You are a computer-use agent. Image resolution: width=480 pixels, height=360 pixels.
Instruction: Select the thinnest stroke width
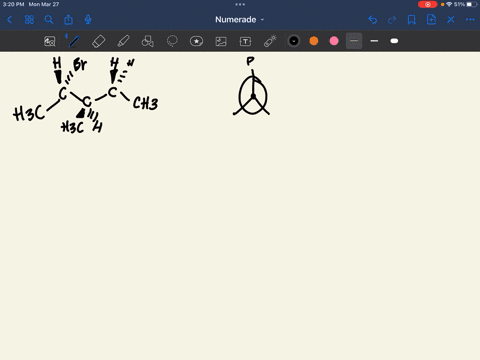click(x=354, y=41)
